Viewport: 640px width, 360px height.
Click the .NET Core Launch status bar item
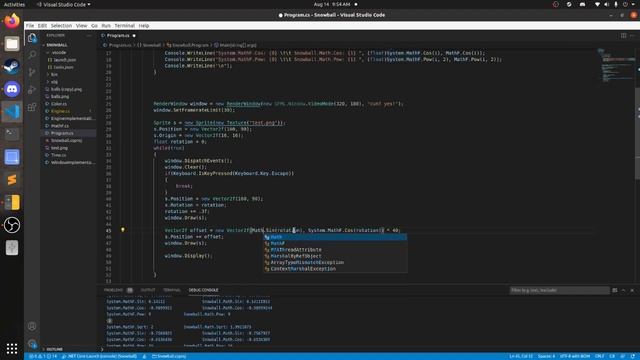click(x=100, y=356)
